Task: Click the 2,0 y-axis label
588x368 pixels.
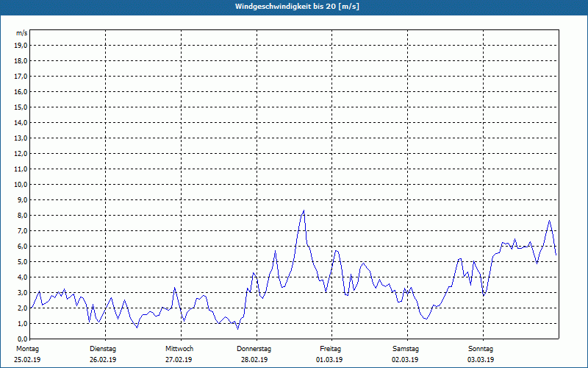Action: [x=22, y=308]
